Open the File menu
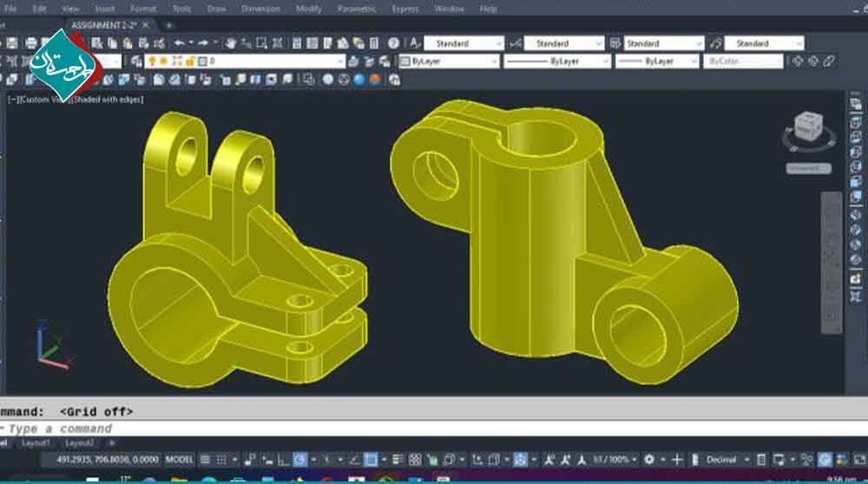 [10, 9]
